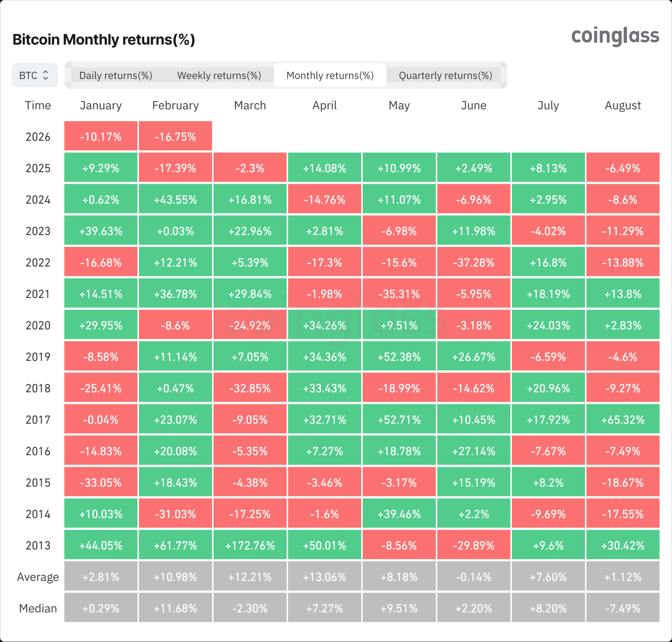Click the August column header
672x642 pixels.
point(623,105)
